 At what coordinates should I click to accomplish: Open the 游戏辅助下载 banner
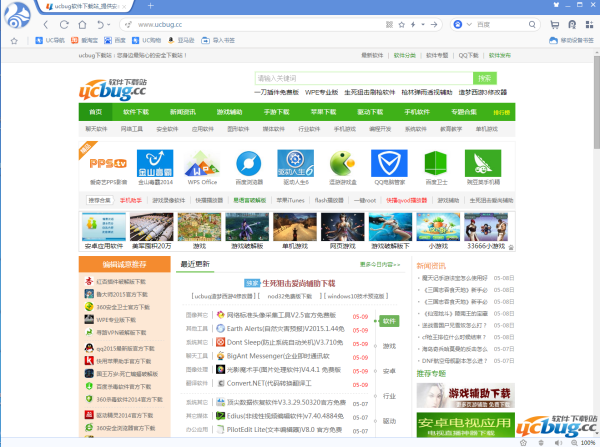coord(466,396)
